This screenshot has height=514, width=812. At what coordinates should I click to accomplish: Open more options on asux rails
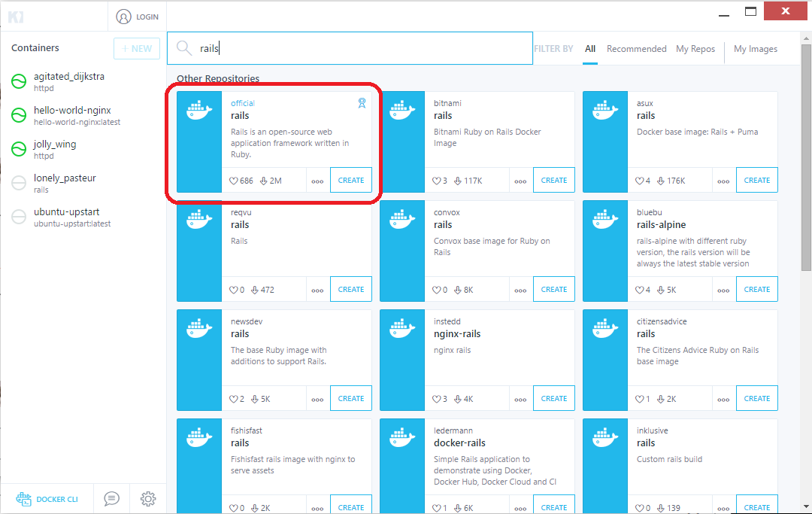723,181
